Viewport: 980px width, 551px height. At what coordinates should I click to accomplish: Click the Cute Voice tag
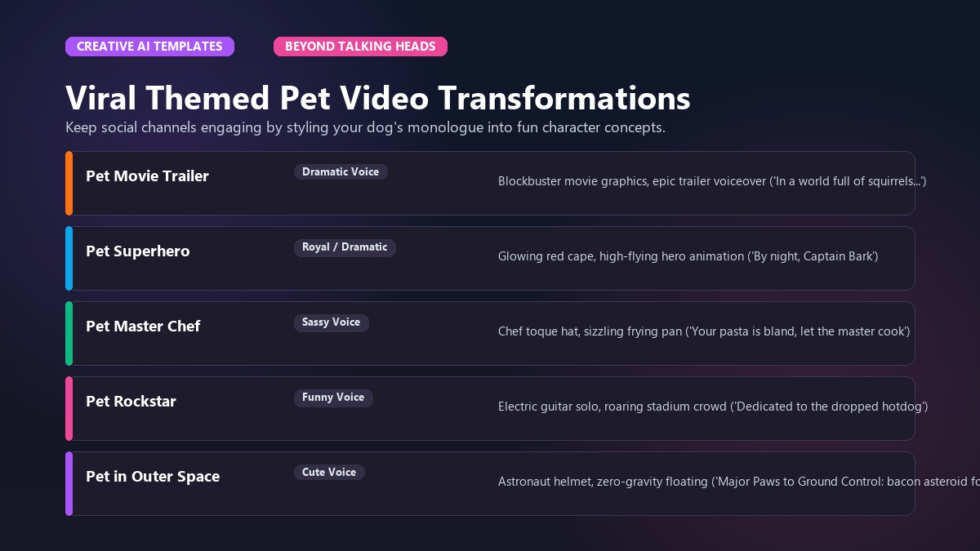pyautogui.click(x=329, y=473)
